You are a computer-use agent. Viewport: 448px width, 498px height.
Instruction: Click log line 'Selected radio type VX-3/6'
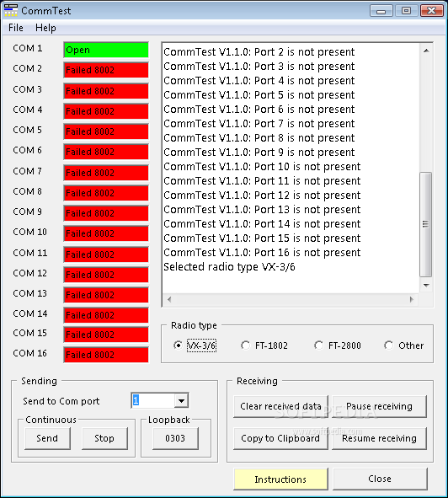point(229,267)
